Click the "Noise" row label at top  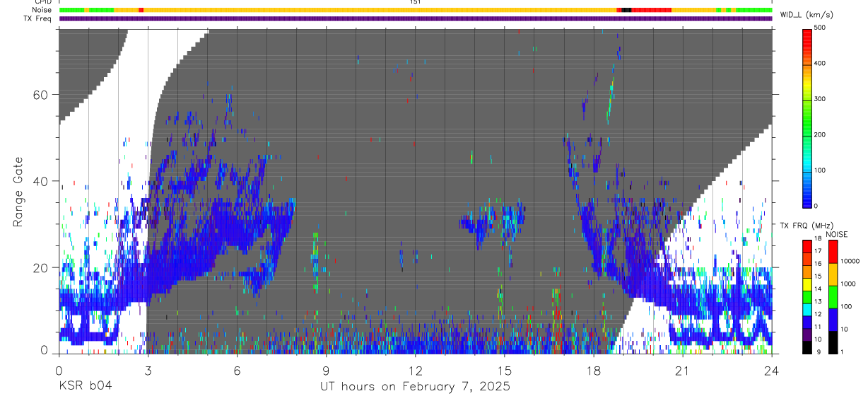point(42,10)
